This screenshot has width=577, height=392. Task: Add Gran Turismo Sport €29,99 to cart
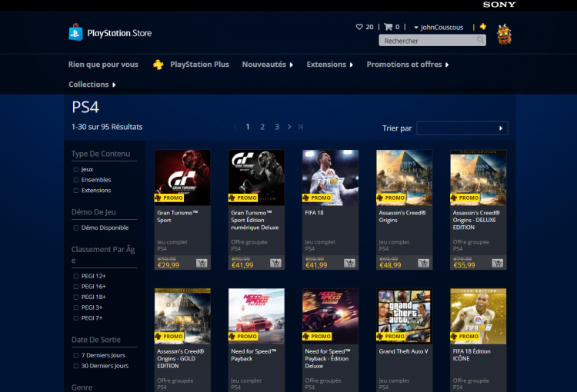tap(202, 263)
